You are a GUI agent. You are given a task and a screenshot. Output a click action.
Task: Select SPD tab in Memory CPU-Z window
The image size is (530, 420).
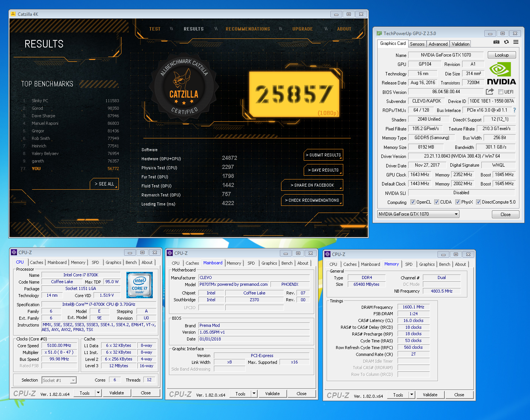(x=409, y=264)
